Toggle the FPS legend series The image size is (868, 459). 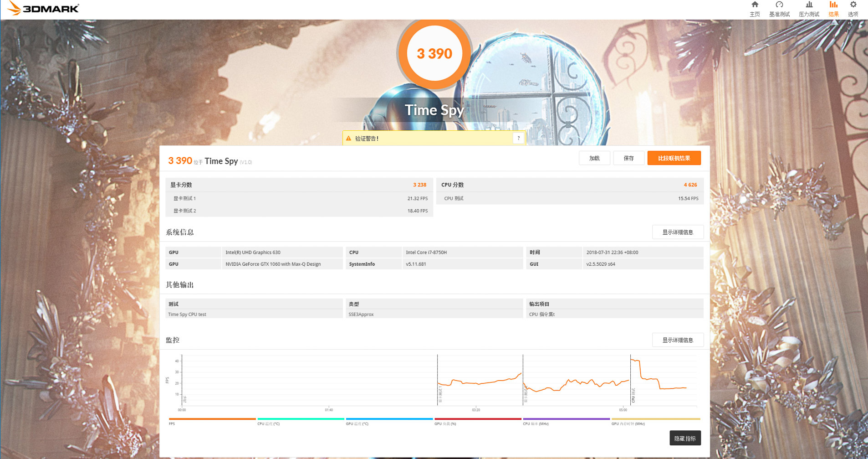pyautogui.click(x=212, y=419)
